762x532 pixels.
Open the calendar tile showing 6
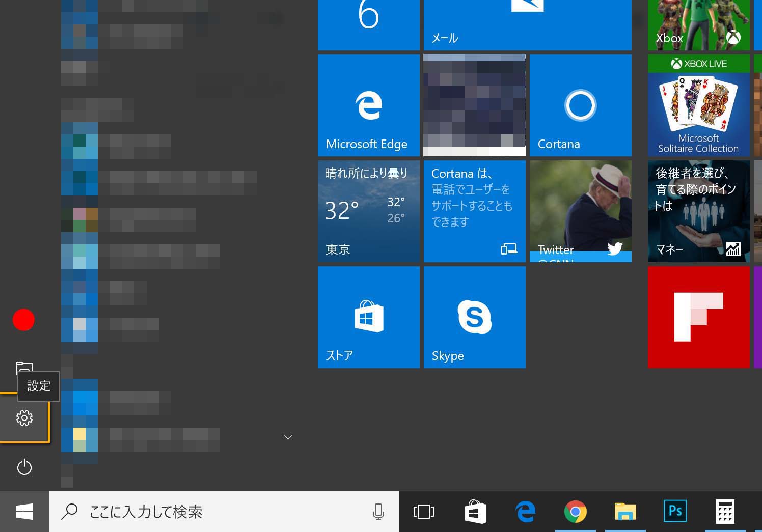tap(369, 25)
